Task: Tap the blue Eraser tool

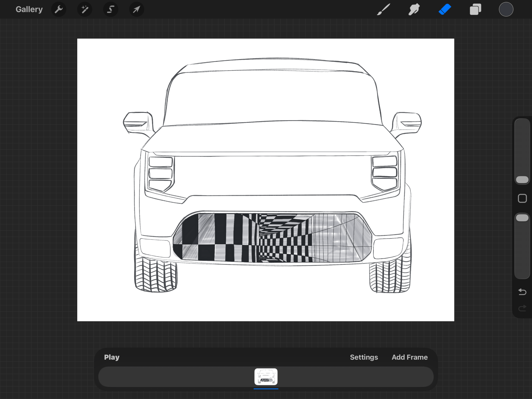Action: click(445, 9)
